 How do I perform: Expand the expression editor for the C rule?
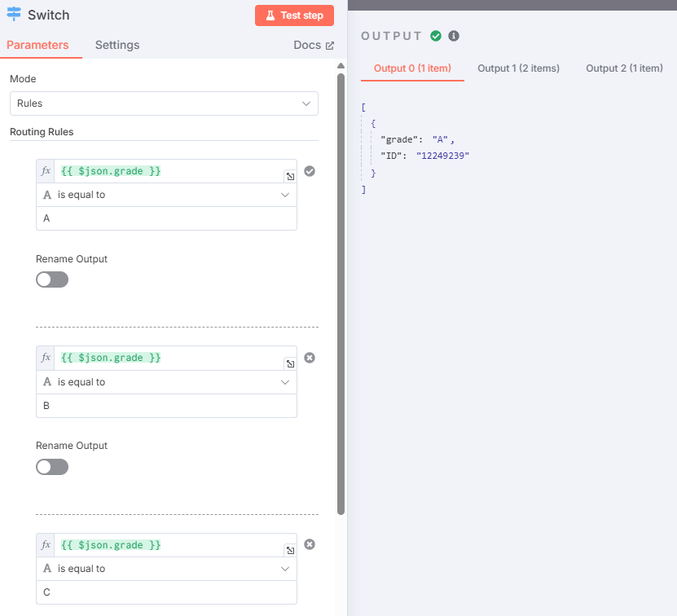291,550
